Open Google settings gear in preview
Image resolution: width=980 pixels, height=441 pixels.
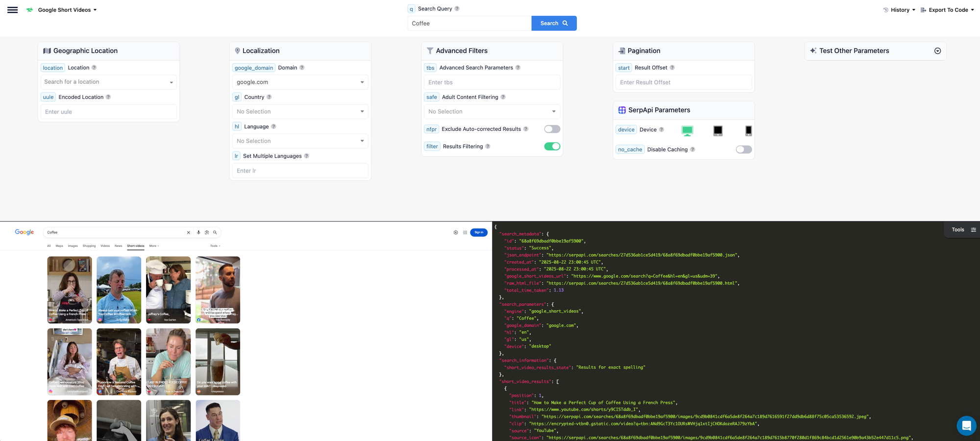point(456,232)
